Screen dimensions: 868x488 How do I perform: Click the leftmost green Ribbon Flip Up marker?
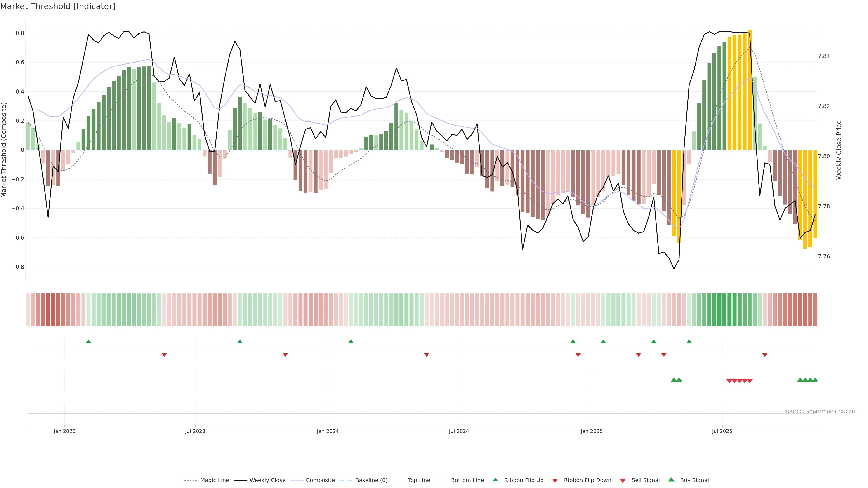point(88,342)
